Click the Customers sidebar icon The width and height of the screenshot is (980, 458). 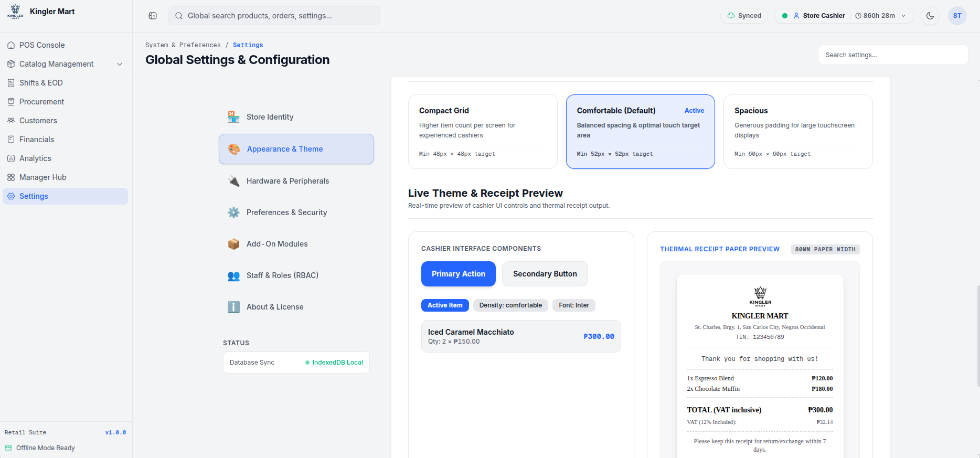[x=11, y=121]
